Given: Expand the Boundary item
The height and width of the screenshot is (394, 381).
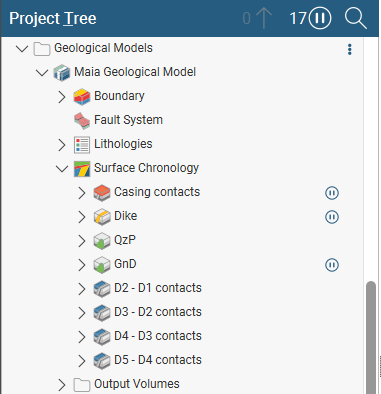Looking at the screenshot, I should pyautogui.click(x=62, y=97).
